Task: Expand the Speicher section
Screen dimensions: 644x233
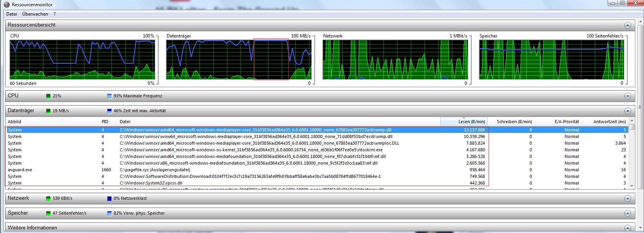Action: click(628, 213)
